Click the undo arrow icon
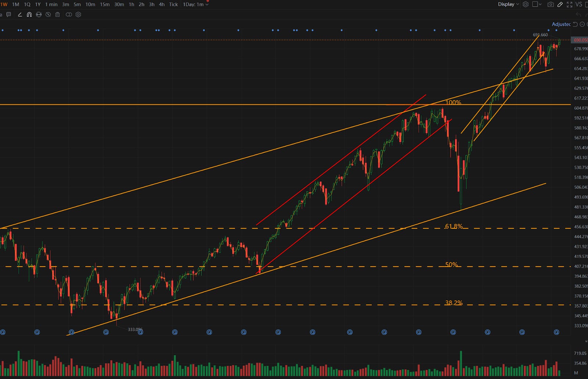 click(x=578, y=15)
